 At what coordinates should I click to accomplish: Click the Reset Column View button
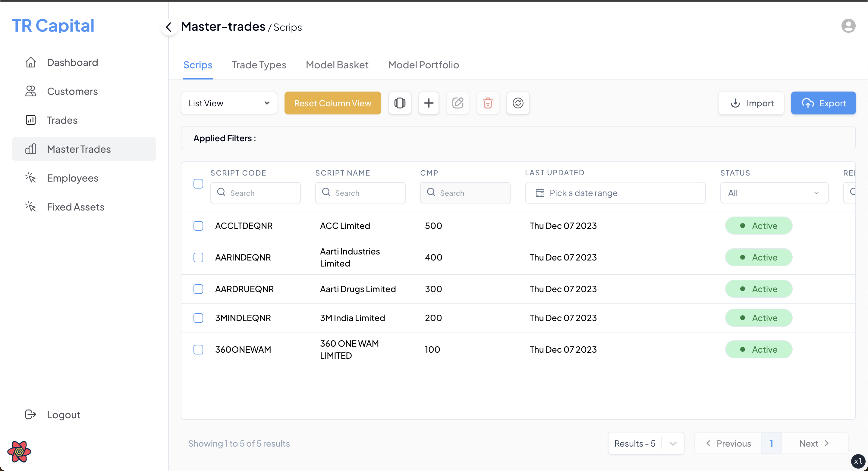332,103
